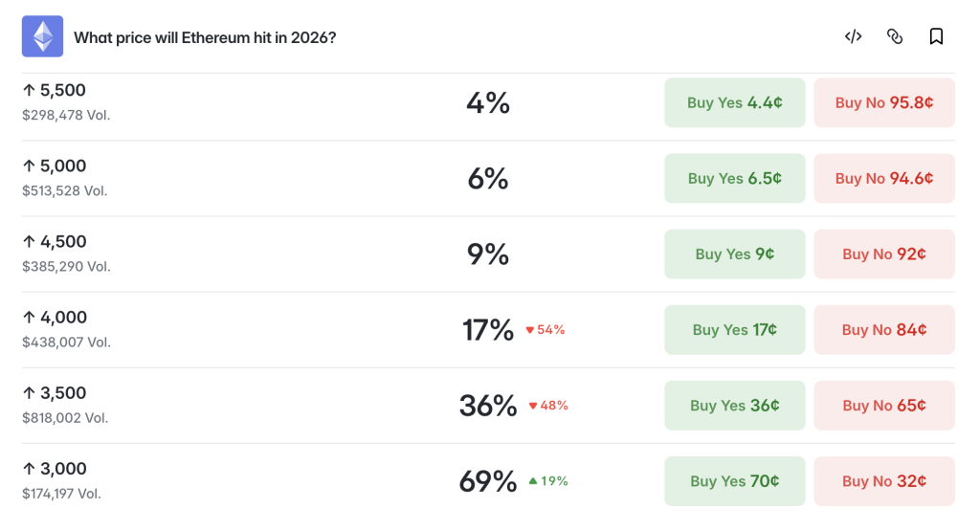Buy No at 84¢ for 4,000
This screenshot has height=531, width=980.
pyautogui.click(x=883, y=329)
